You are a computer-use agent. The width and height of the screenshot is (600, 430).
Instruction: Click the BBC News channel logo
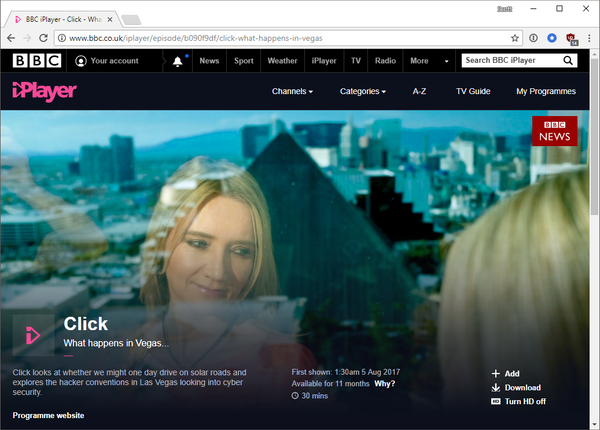[x=554, y=131]
